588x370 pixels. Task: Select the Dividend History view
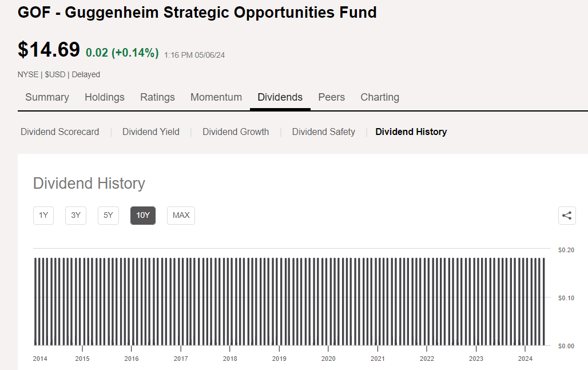411,132
